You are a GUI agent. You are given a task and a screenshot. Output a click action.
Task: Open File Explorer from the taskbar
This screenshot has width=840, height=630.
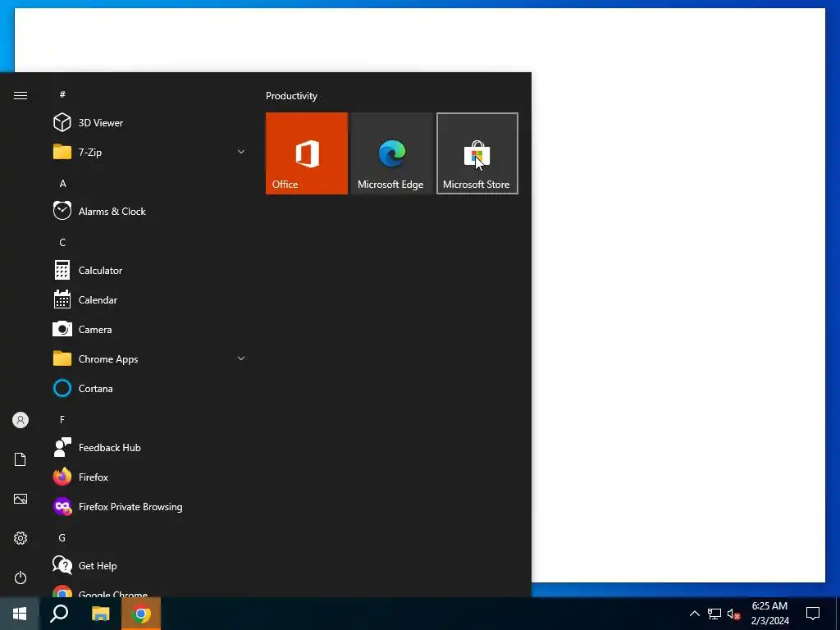click(100, 614)
